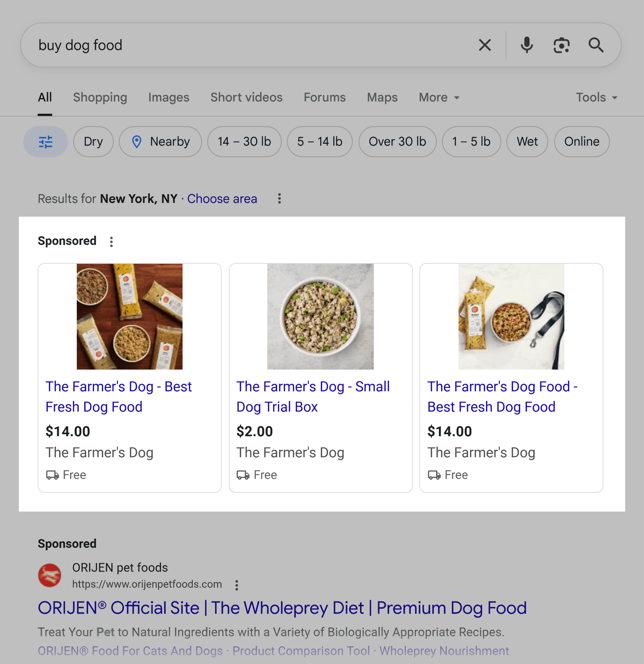Image resolution: width=644 pixels, height=664 pixels.
Task: Click the magnifying glass search icon
Action: click(x=596, y=45)
